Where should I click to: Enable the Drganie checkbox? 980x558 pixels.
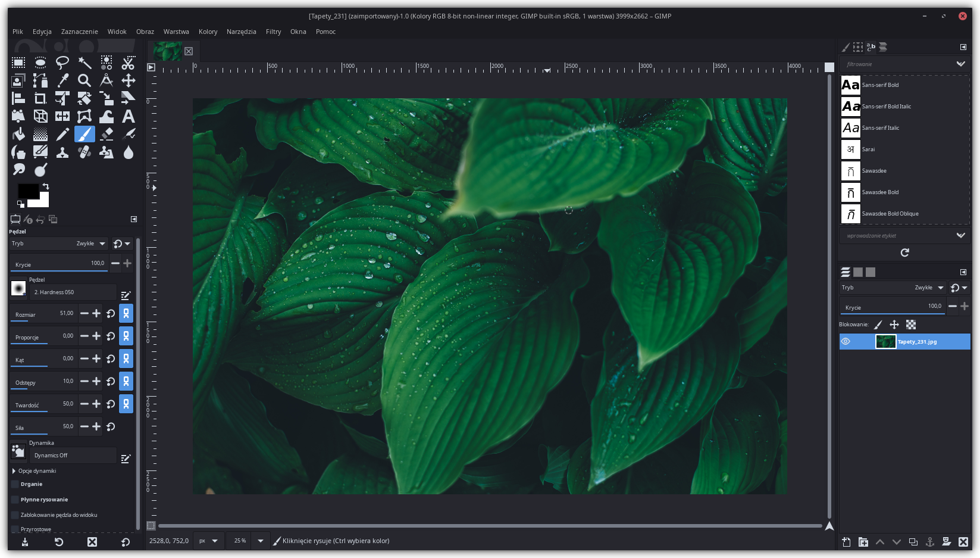[15, 484]
